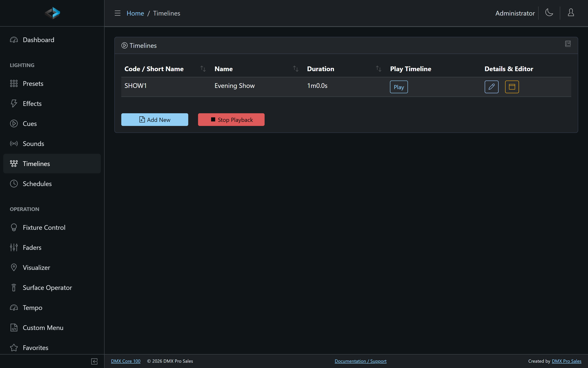
Task: Click the DMX Core logo icon
Action: (x=52, y=13)
